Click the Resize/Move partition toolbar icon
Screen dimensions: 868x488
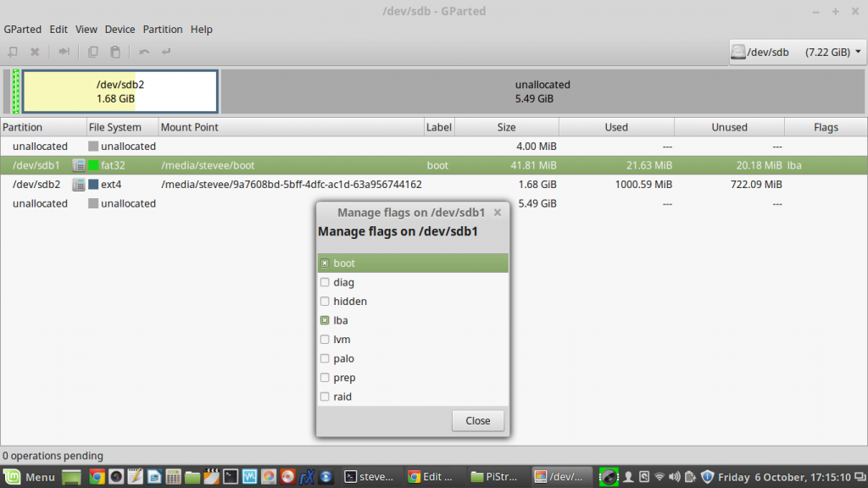point(64,52)
